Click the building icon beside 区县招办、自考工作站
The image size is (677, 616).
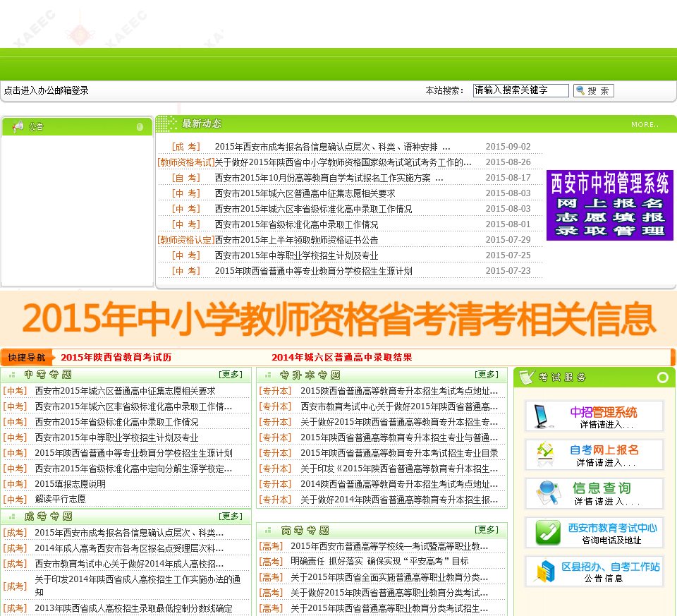pos(546,571)
